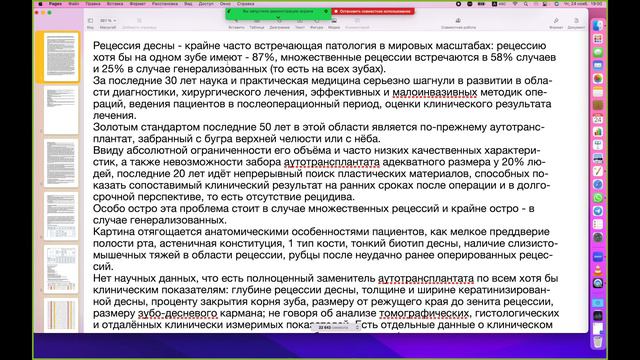Image resolution: width=640 pixels, height=360 pixels.
Task: Open Messages from the Dock
Action: coord(598,52)
